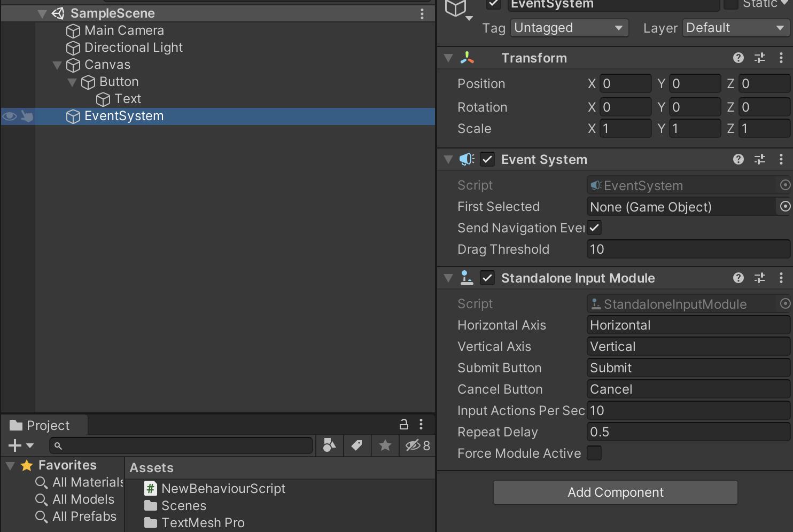
Task: Select EventSystem row in hierarchy
Action: click(x=218, y=116)
